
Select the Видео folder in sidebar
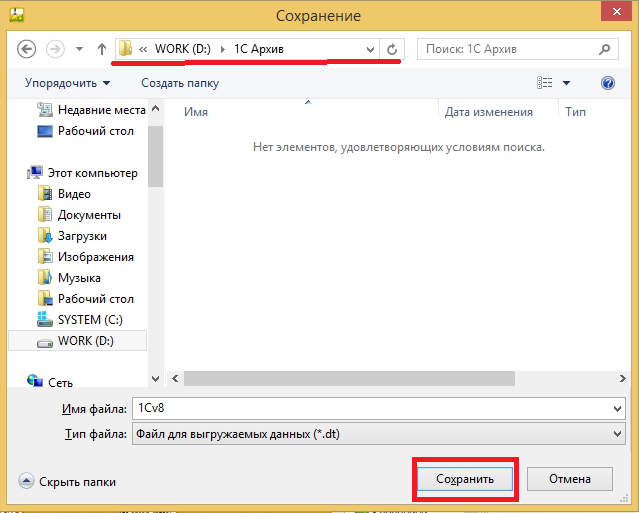point(74,194)
